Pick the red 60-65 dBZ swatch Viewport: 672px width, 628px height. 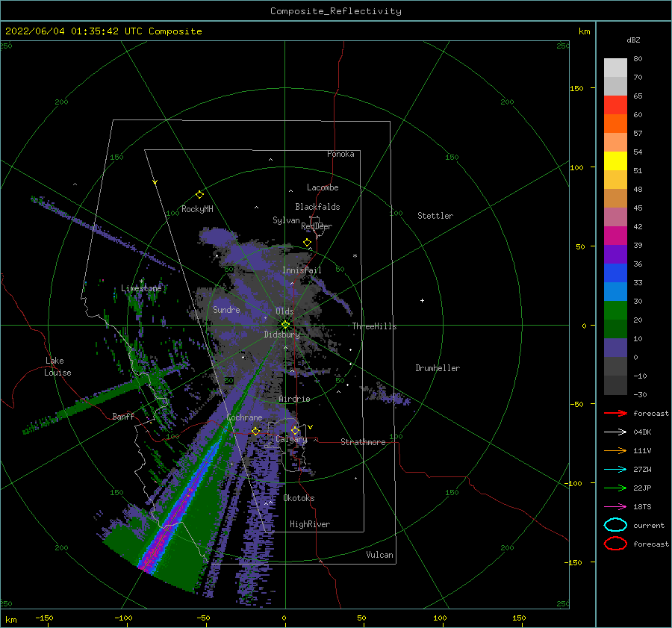click(615, 105)
